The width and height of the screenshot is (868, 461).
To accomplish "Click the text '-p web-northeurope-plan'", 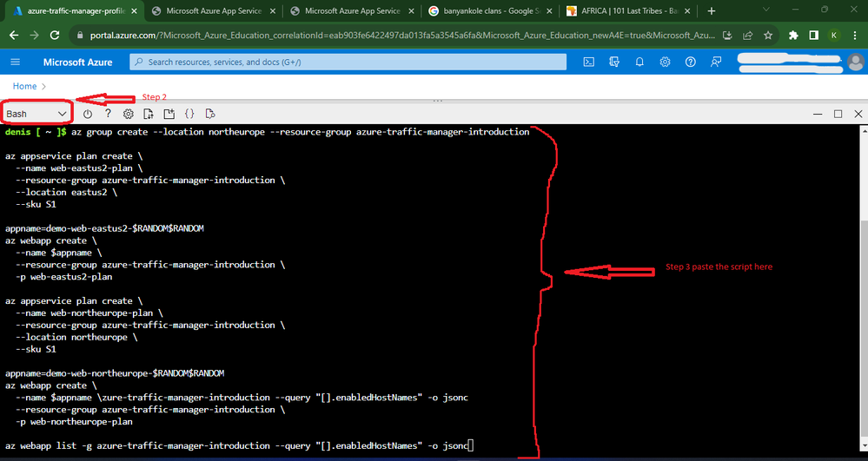I will (74, 422).
